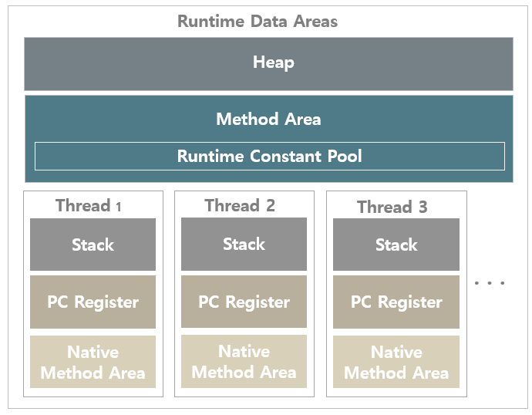Click the Thread 2 heading
The height and width of the screenshot is (415, 532).
point(240,206)
